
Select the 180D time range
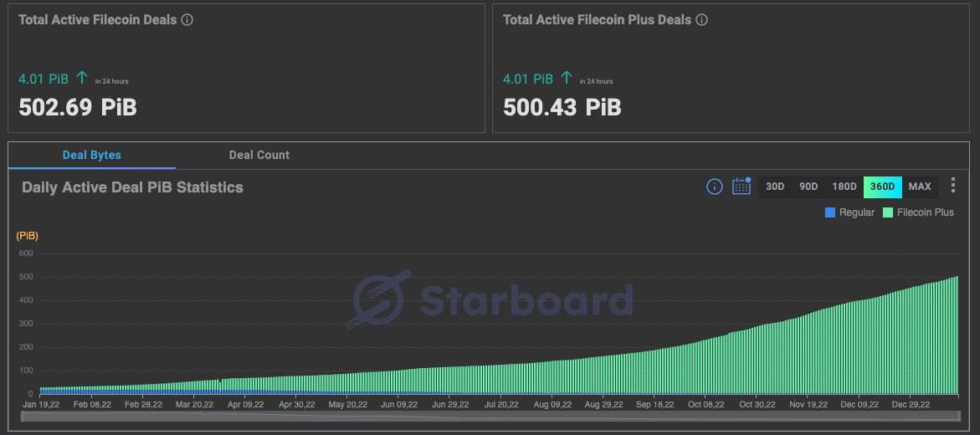pyautogui.click(x=844, y=187)
